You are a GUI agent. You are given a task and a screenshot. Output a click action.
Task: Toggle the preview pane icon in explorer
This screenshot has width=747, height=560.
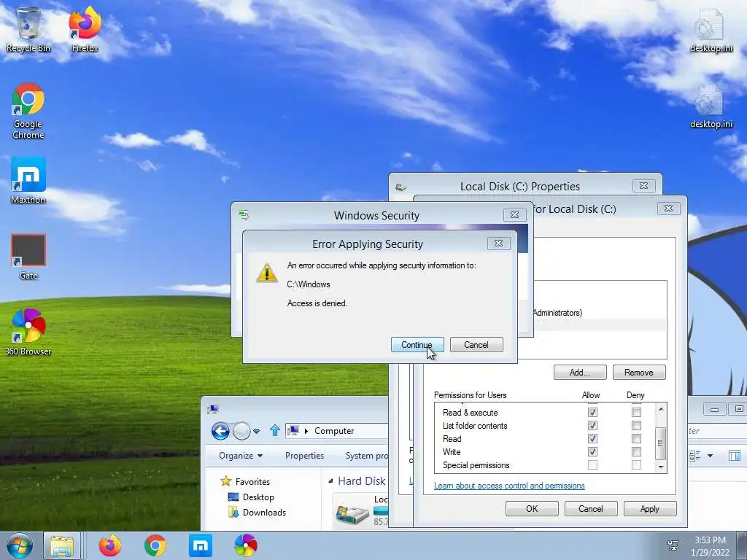tap(735, 456)
